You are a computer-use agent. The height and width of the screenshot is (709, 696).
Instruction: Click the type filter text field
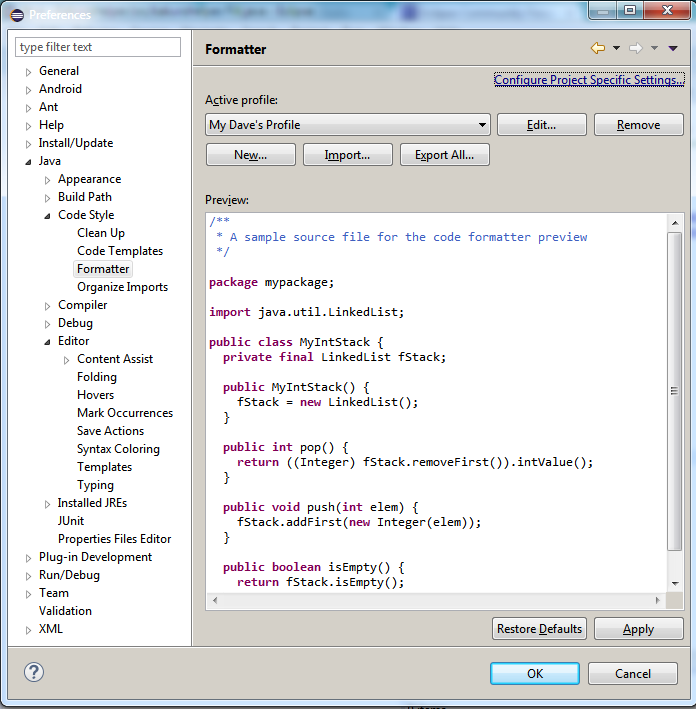[98, 47]
